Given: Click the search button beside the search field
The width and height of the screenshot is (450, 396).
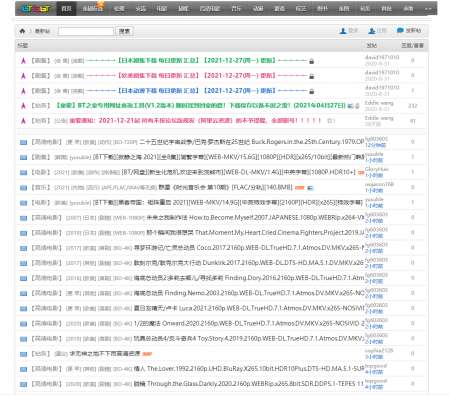Looking at the screenshot, I should pos(124,31).
